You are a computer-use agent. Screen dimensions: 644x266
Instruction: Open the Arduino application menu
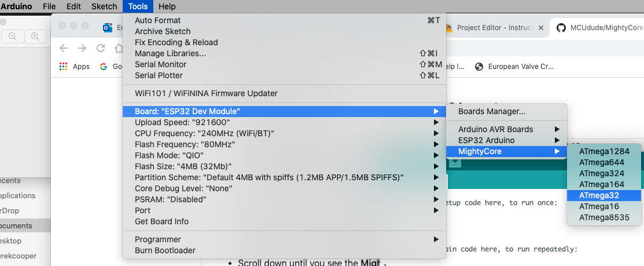click(16, 6)
